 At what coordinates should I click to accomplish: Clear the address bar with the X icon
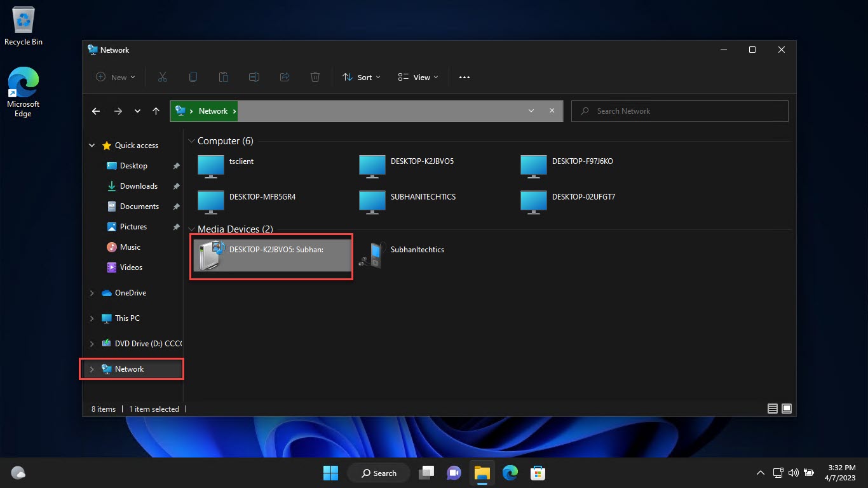coord(552,111)
